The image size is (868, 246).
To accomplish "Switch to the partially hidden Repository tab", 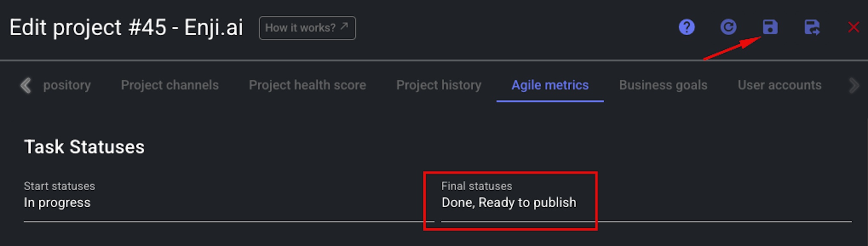I will (x=67, y=85).
